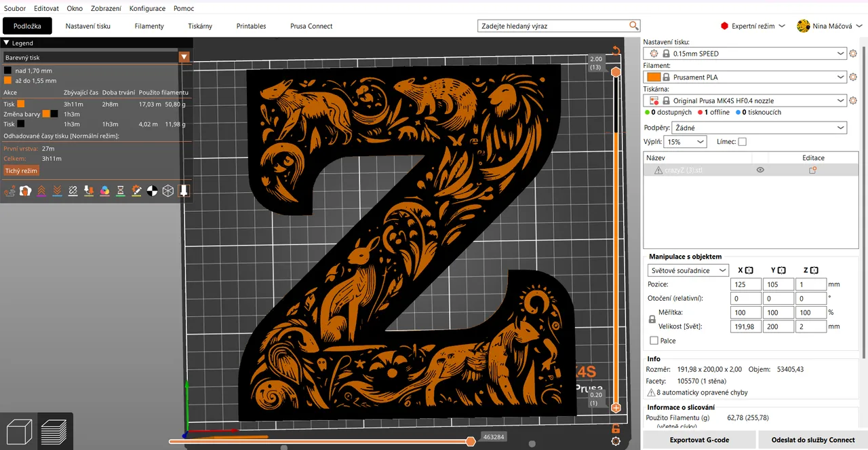Hide crazyZ object with eye icon

pos(760,170)
